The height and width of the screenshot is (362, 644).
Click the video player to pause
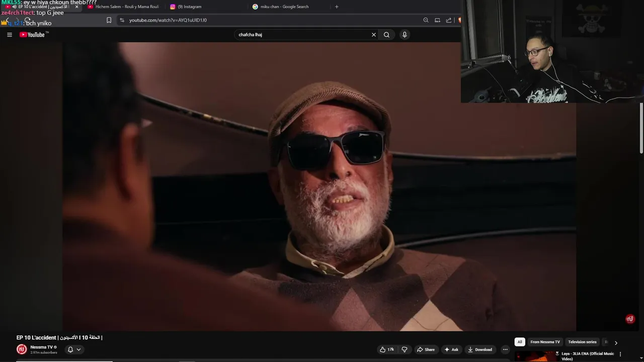(x=319, y=186)
